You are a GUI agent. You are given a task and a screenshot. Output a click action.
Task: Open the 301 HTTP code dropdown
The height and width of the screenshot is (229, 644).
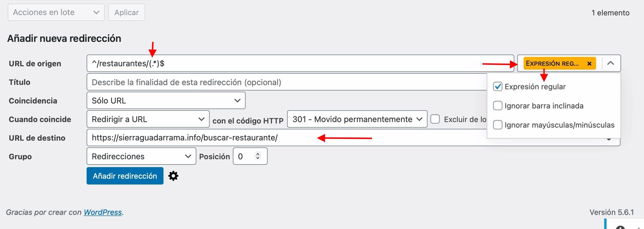[357, 119]
